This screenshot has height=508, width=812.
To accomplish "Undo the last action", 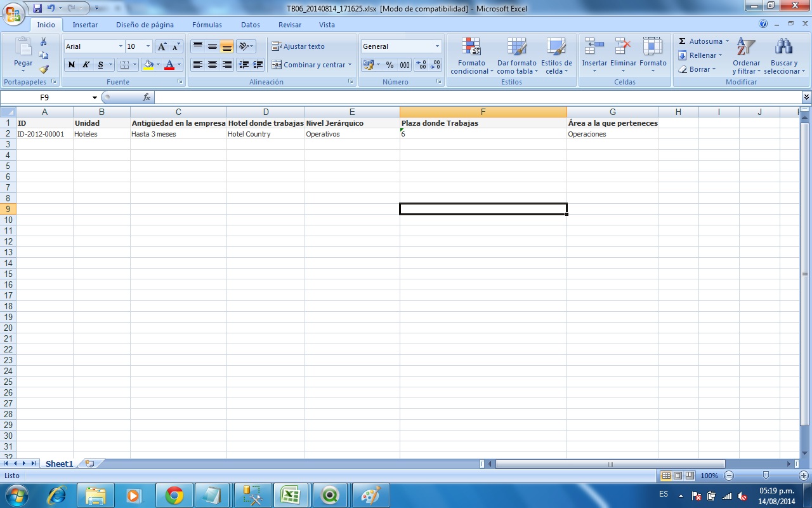I will [51, 8].
